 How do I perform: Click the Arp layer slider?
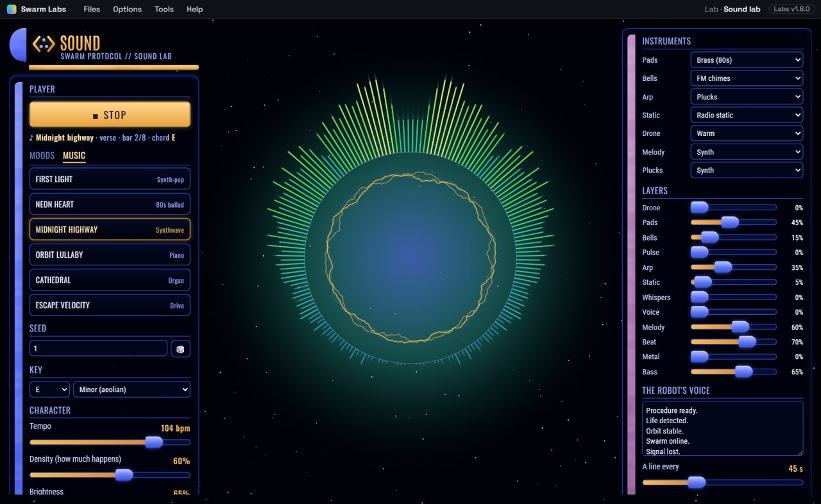point(734,267)
